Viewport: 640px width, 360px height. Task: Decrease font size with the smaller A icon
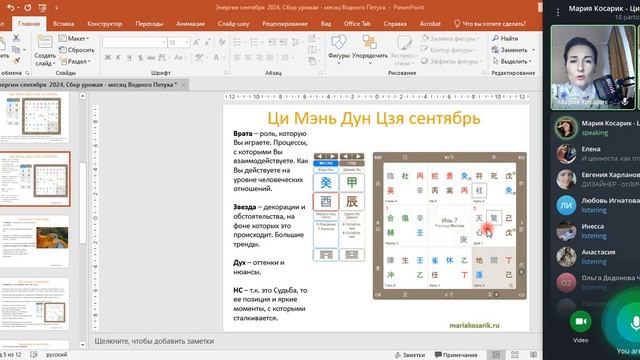pyautogui.click(x=207, y=42)
